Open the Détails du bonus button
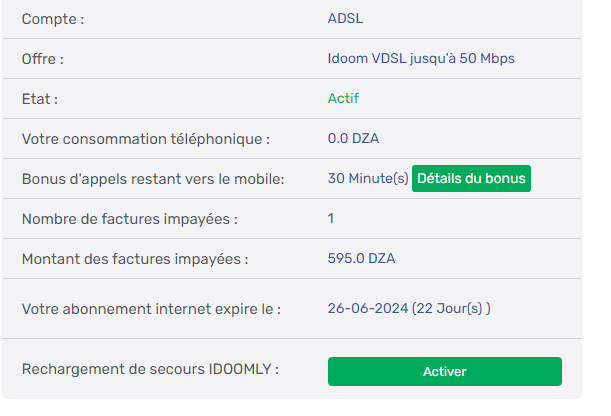Screen dimensions: 611x416 pyautogui.click(x=470, y=179)
